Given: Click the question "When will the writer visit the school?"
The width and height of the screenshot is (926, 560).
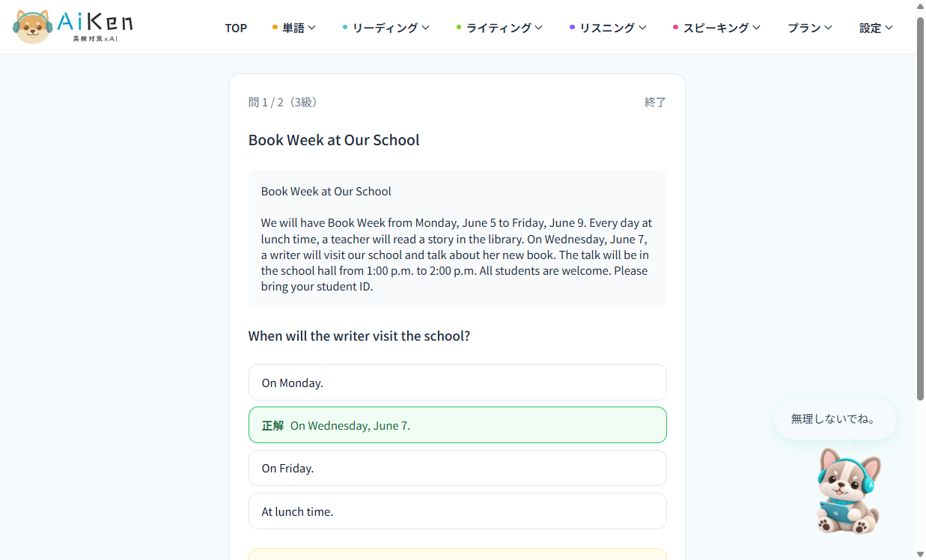Looking at the screenshot, I should coord(359,336).
